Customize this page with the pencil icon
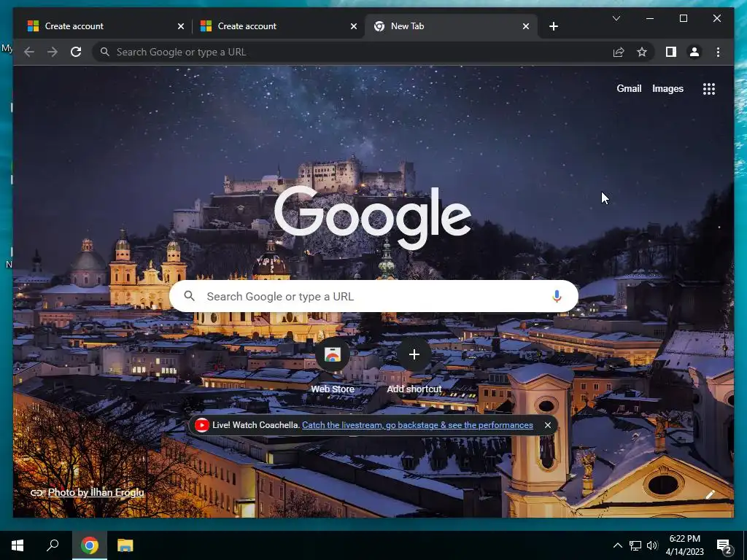Viewport: 747px width, 560px height. 710,495
